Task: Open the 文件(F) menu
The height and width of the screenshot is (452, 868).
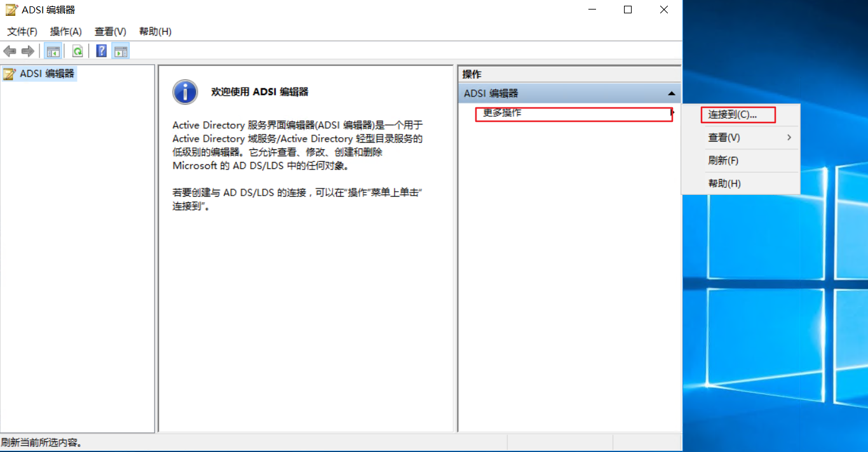Action: [x=22, y=32]
